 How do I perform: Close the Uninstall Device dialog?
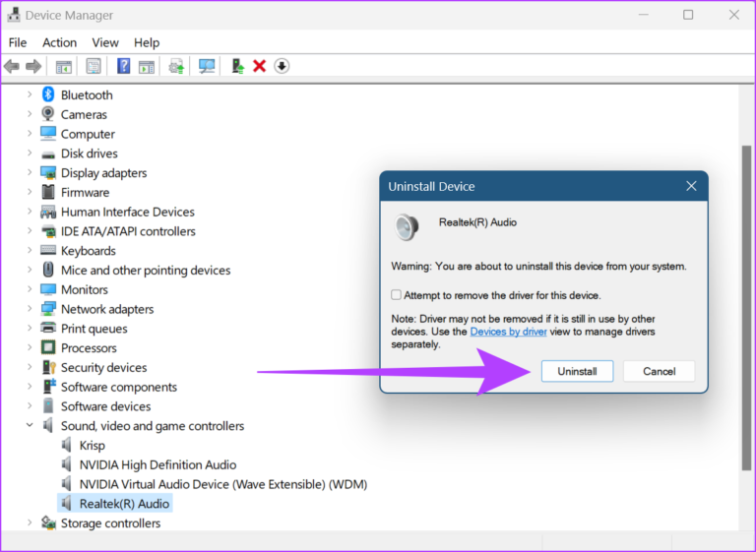click(691, 186)
